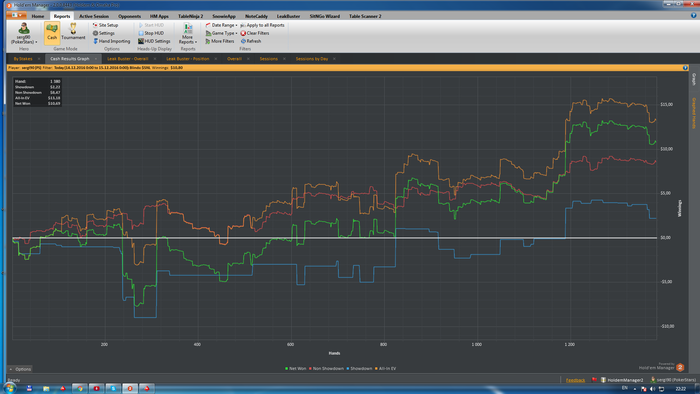Image resolution: width=700 pixels, height=394 pixels.
Task: Clear Filters with red icon
Action: point(255,33)
